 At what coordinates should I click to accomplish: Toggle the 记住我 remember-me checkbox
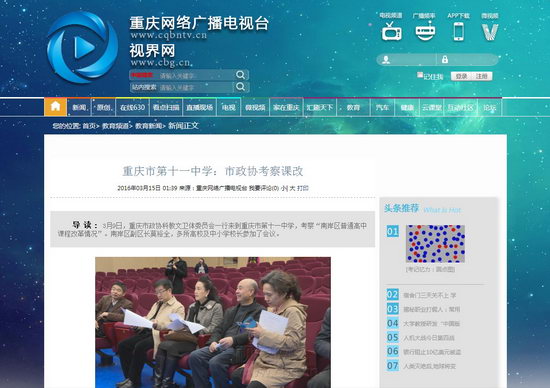coord(420,75)
